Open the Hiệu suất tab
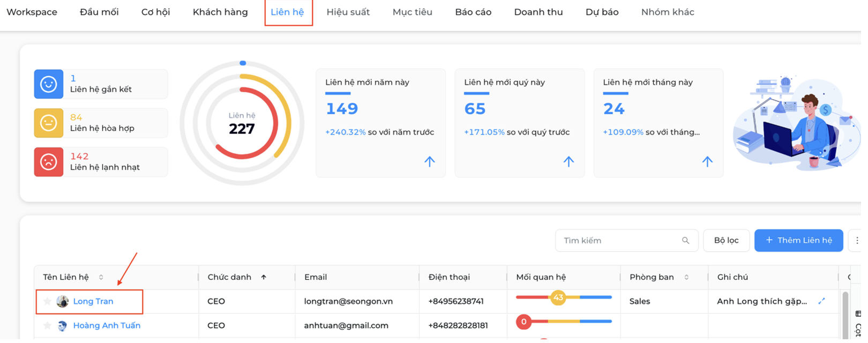This screenshot has height=343, width=868. click(348, 12)
